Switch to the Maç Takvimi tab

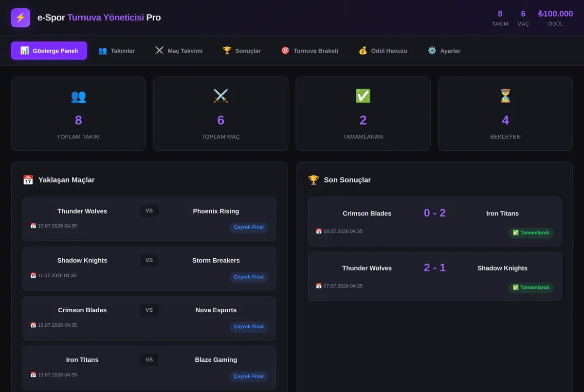(179, 51)
